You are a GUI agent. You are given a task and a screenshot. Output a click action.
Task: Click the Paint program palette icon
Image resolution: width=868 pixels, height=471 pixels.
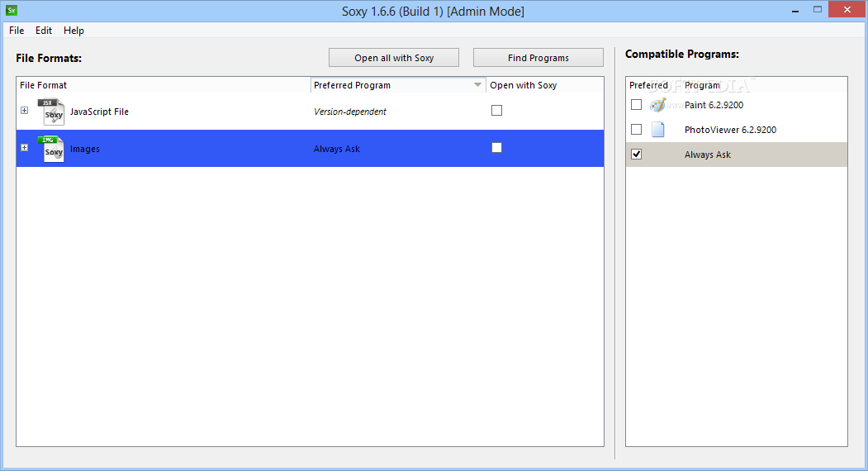tap(657, 105)
